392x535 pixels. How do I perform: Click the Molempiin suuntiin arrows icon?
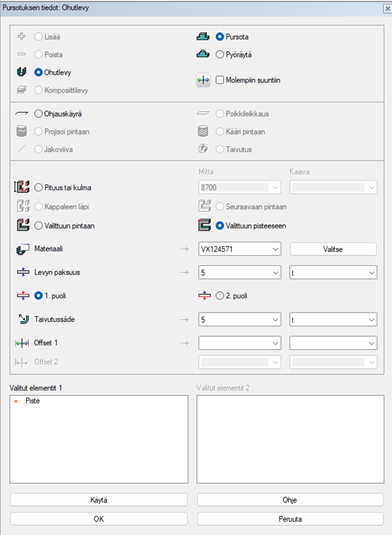[203, 80]
